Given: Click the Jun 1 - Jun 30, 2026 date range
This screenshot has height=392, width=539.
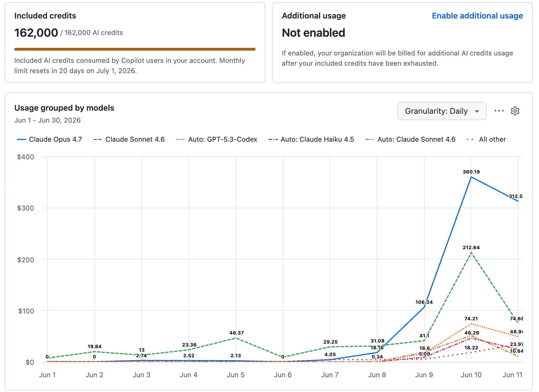Looking at the screenshot, I should 48,120.
